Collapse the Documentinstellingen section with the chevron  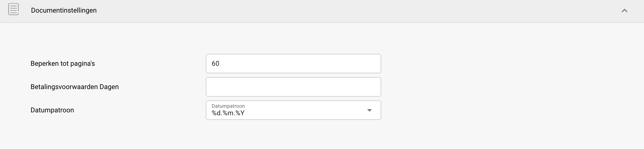pyautogui.click(x=624, y=10)
